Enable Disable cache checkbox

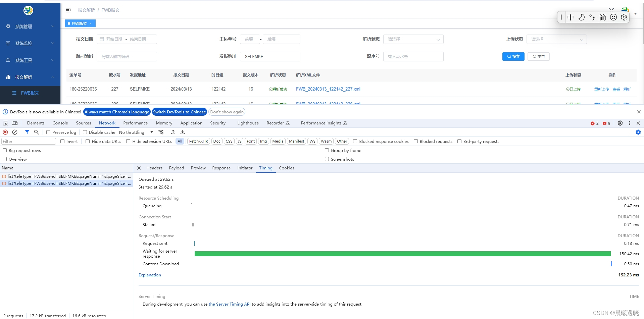[x=85, y=132]
